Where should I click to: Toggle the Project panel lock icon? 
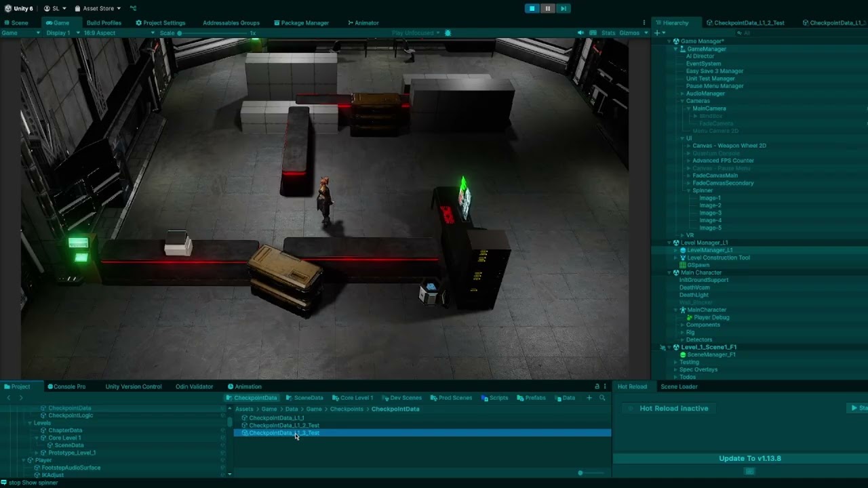[x=597, y=386]
